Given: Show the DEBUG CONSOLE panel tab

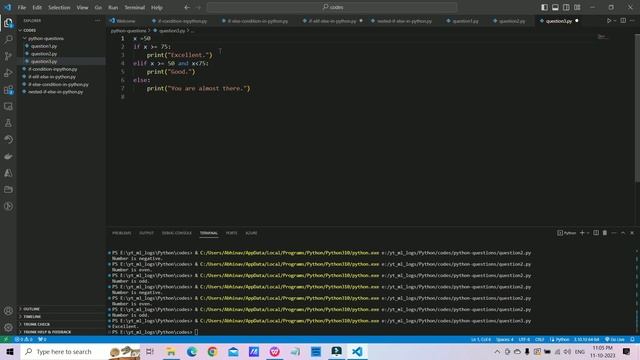Looking at the screenshot, I should [x=177, y=233].
